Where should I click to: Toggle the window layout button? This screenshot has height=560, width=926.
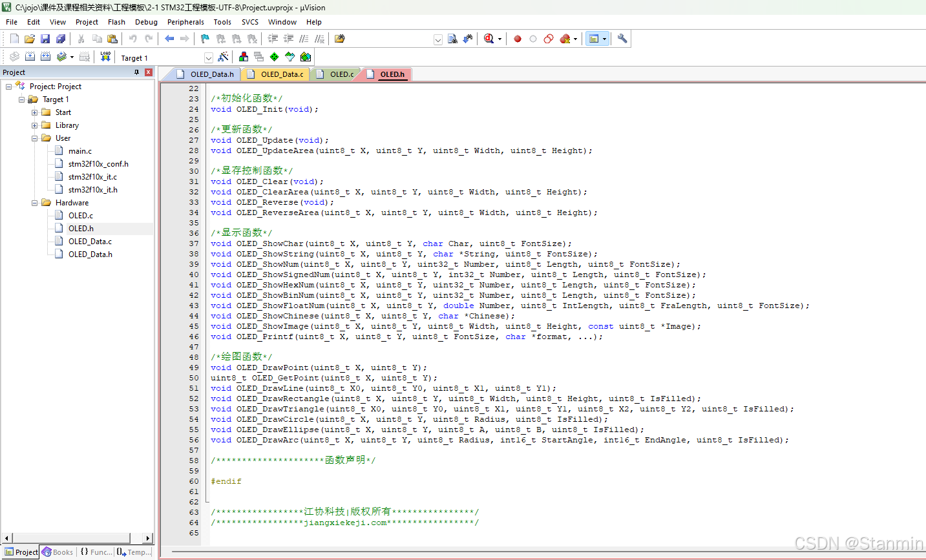click(x=594, y=39)
